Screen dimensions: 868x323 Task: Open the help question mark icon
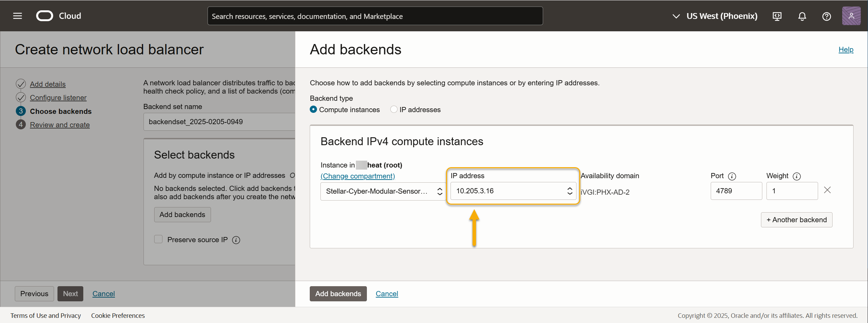pyautogui.click(x=826, y=16)
